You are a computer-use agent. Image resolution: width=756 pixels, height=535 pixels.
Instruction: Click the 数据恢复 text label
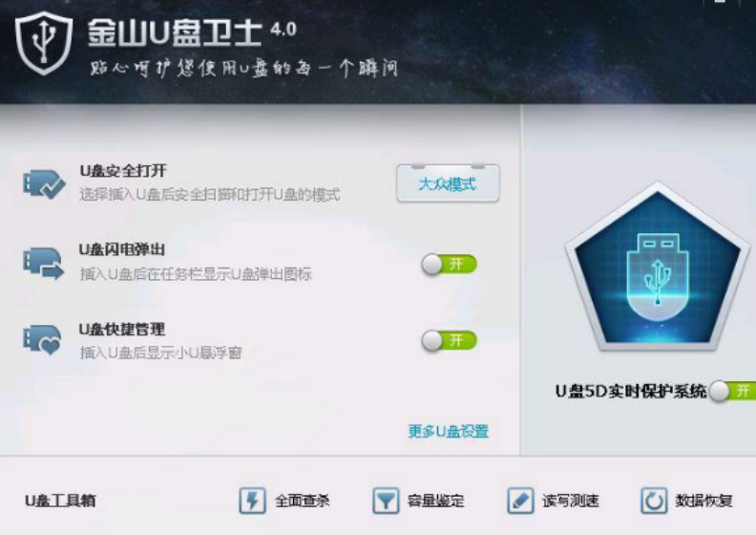point(703,501)
